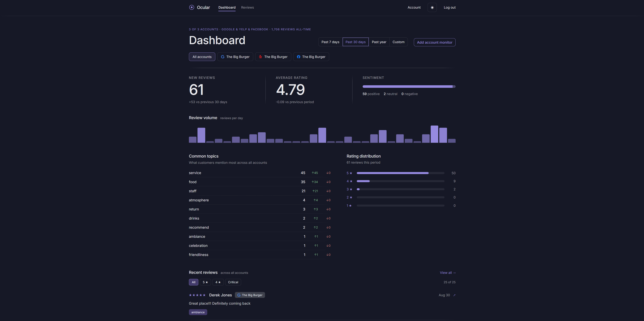The image size is (644, 321).
Task: Choose the Past 7 days range
Action: tap(330, 42)
